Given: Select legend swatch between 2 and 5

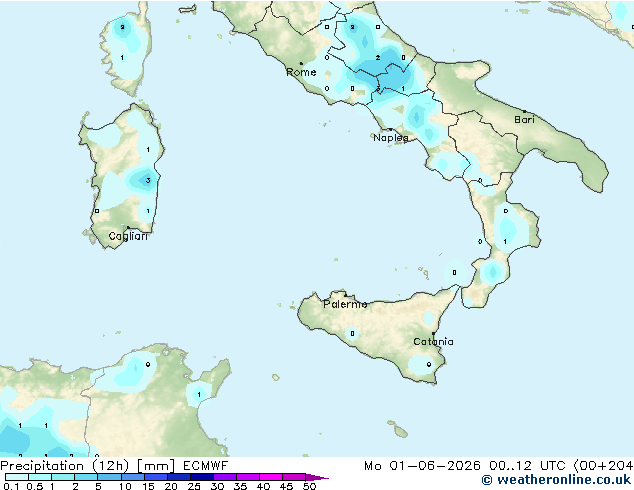Looking at the screenshot, I should pyautogui.click(x=86, y=477).
